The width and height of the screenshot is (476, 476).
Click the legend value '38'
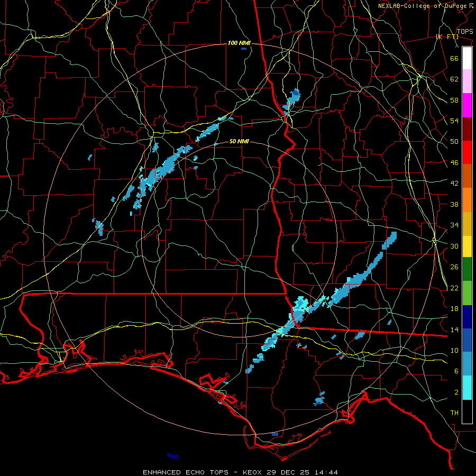[x=454, y=204]
